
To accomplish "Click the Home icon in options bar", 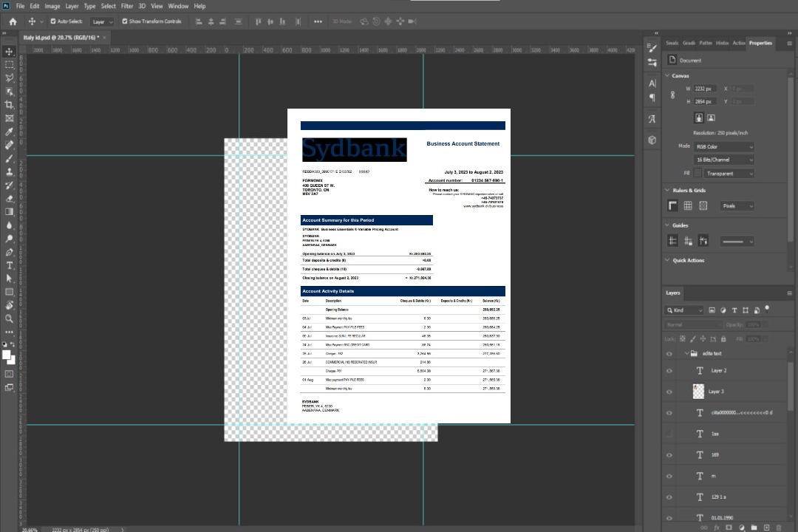I will tap(13, 21).
